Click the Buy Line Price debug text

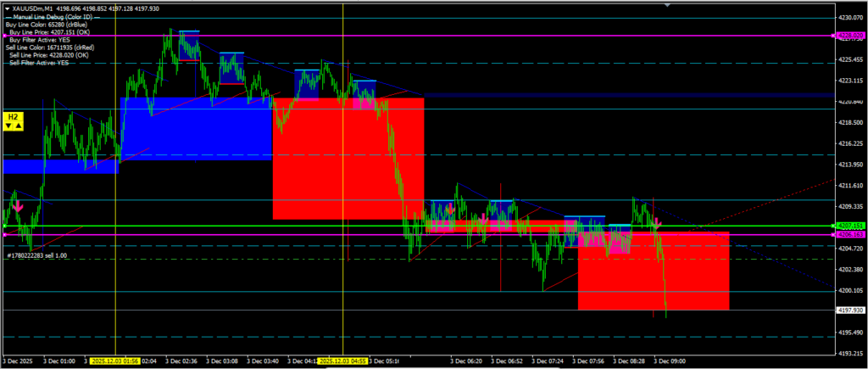pos(44,32)
